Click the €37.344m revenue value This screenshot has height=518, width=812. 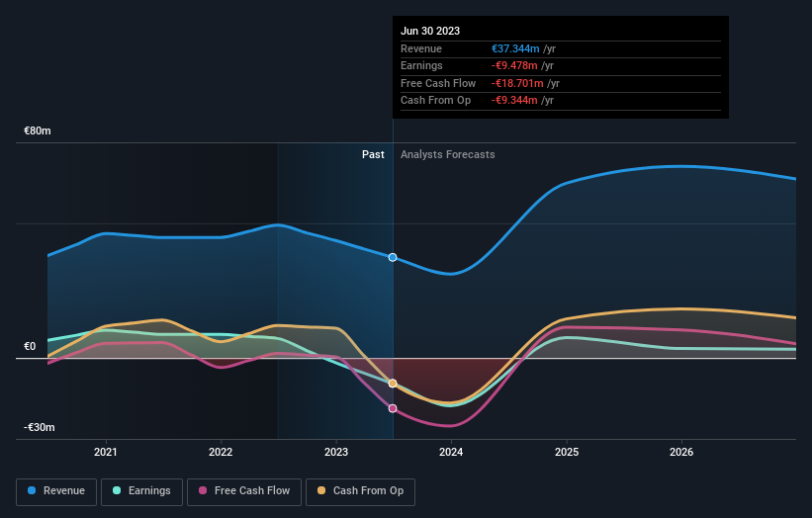(515, 48)
